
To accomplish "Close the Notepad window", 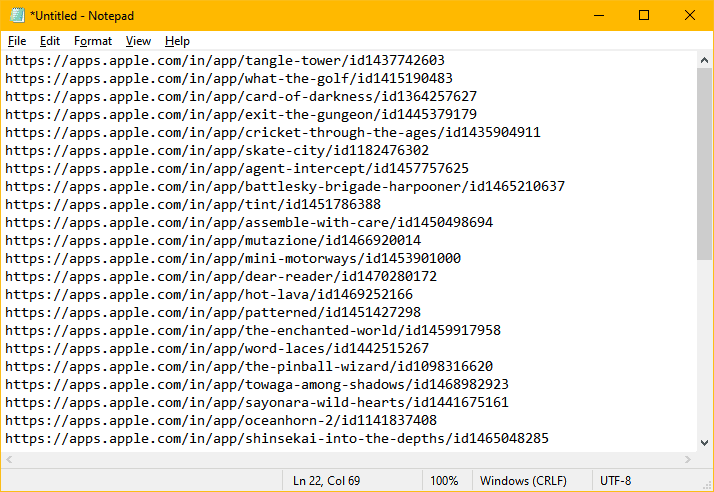I will pos(689,15).
